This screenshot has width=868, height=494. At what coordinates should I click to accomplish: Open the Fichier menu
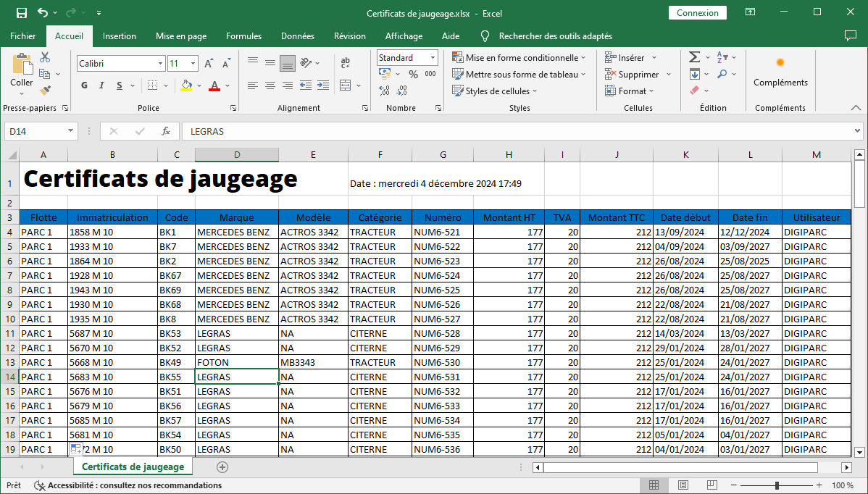(22, 36)
